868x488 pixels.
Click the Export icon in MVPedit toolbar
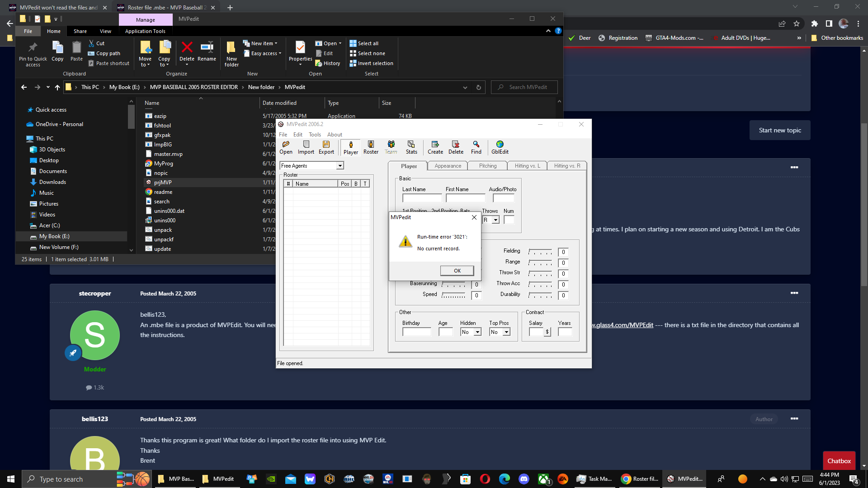coord(326,147)
